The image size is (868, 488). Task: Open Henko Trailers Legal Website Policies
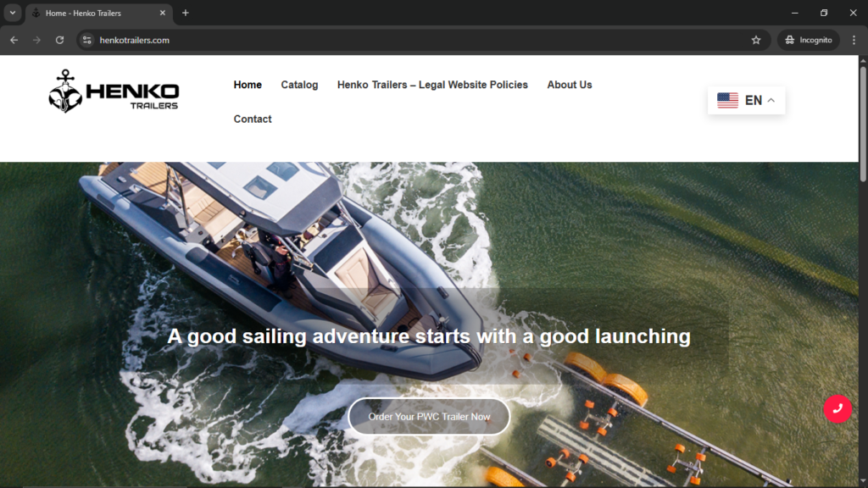[432, 85]
